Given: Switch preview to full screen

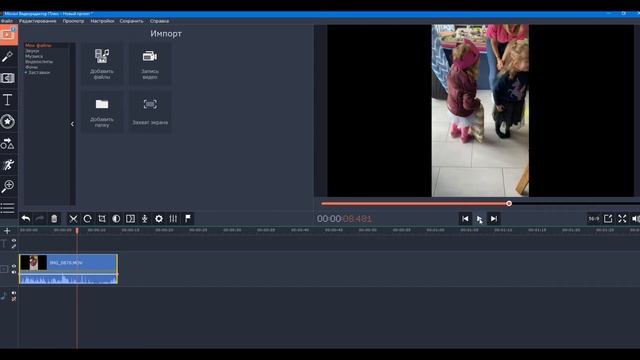Looking at the screenshot, I should [622, 219].
